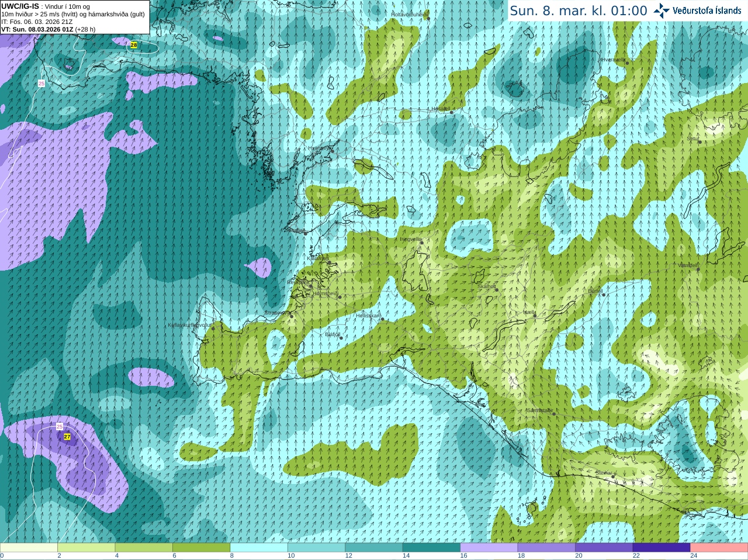Select the Steinar station marker
The image size is (748, 560).
(612, 476)
